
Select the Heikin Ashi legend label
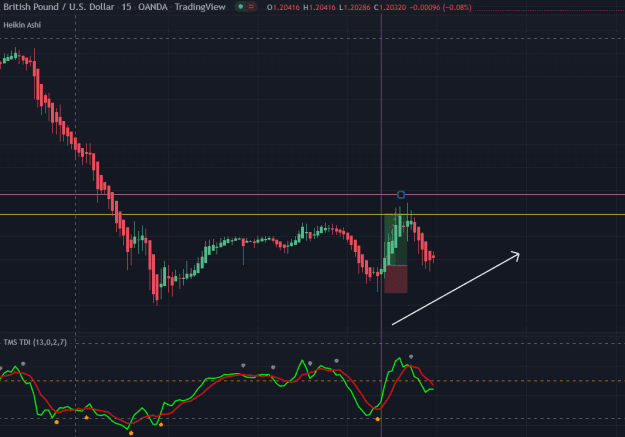(x=22, y=25)
